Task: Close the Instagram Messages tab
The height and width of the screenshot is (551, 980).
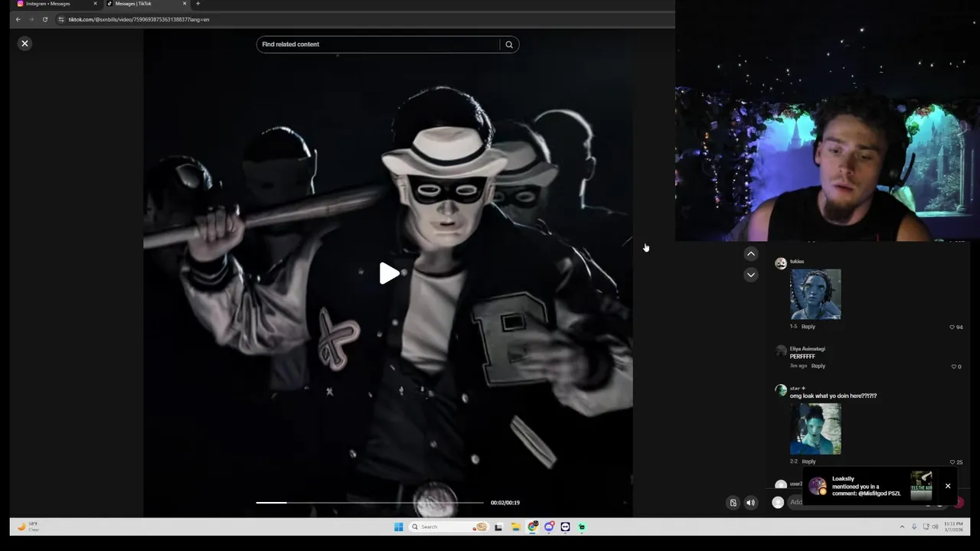Action: click(95, 4)
